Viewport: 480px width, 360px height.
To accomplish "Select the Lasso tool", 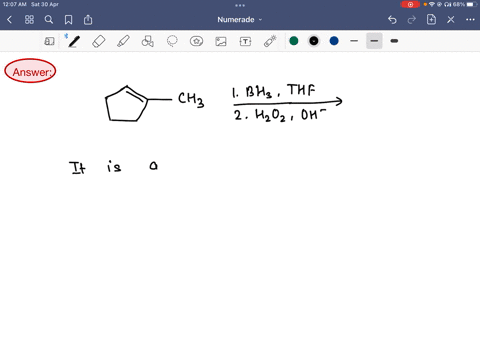I will (172, 41).
